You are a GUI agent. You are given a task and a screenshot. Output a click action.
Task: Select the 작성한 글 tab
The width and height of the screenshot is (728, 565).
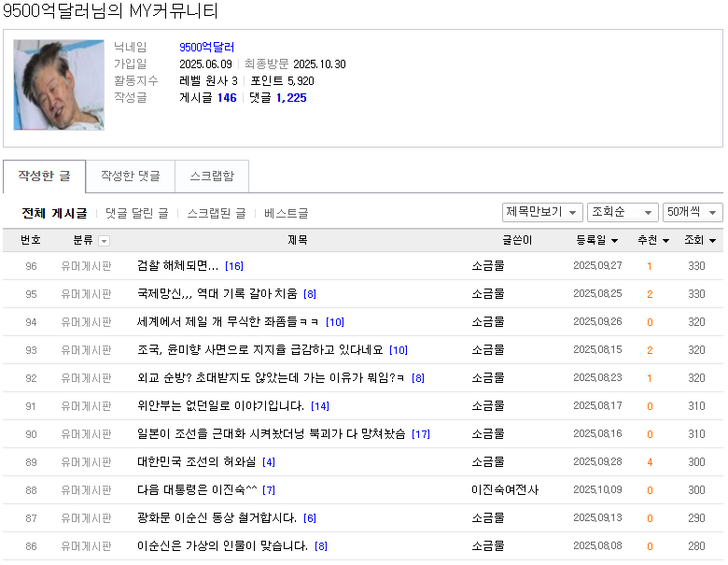[x=44, y=176]
